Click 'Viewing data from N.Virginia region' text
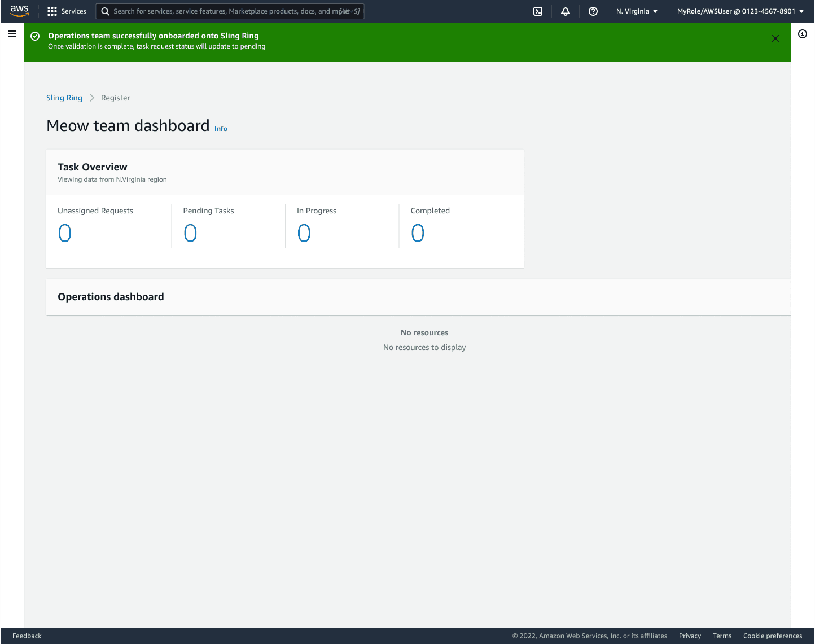The height and width of the screenshot is (644, 815). pyautogui.click(x=112, y=179)
